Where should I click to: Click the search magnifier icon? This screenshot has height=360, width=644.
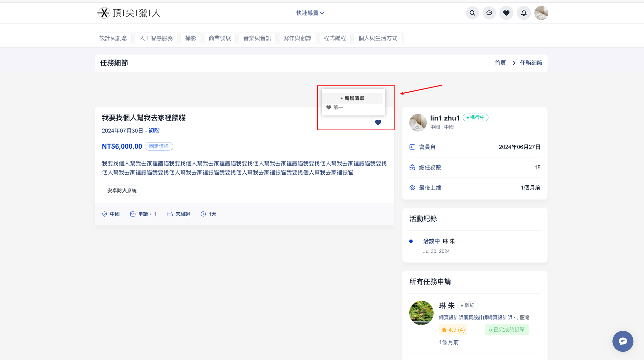(472, 13)
